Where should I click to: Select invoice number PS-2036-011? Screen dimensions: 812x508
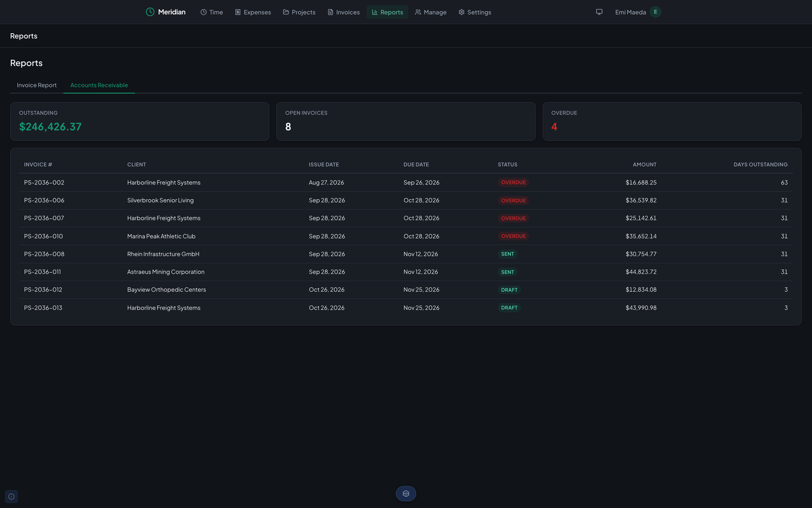(42, 271)
